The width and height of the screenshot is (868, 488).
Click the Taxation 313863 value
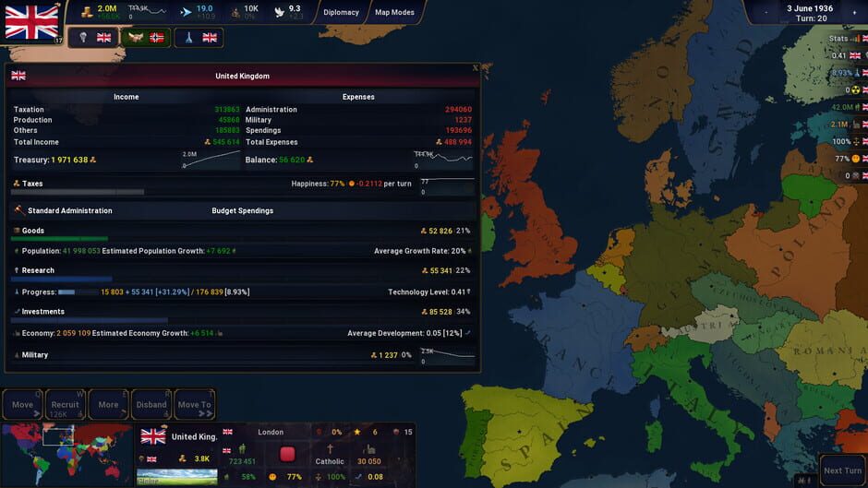pyautogui.click(x=227, y=110)
